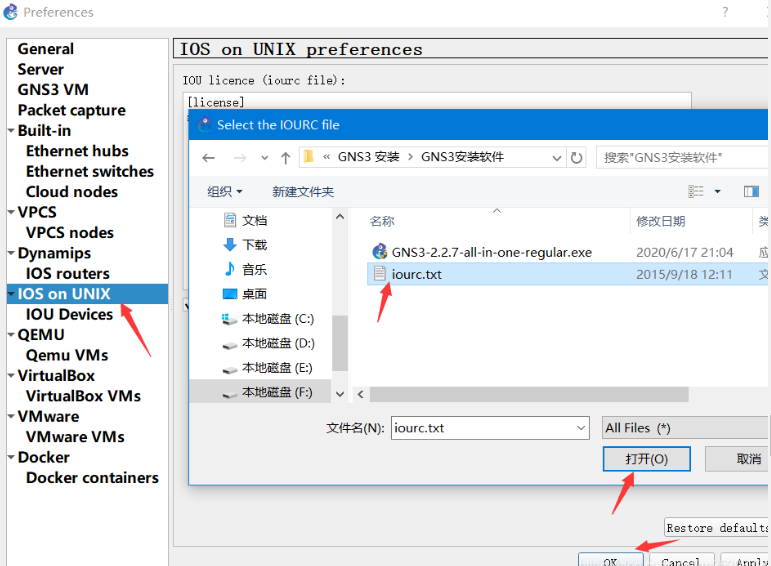Open VirtualBox VMs settings
Image resolution: width=771 pixels, height=566 pixels.
point(83,396)
